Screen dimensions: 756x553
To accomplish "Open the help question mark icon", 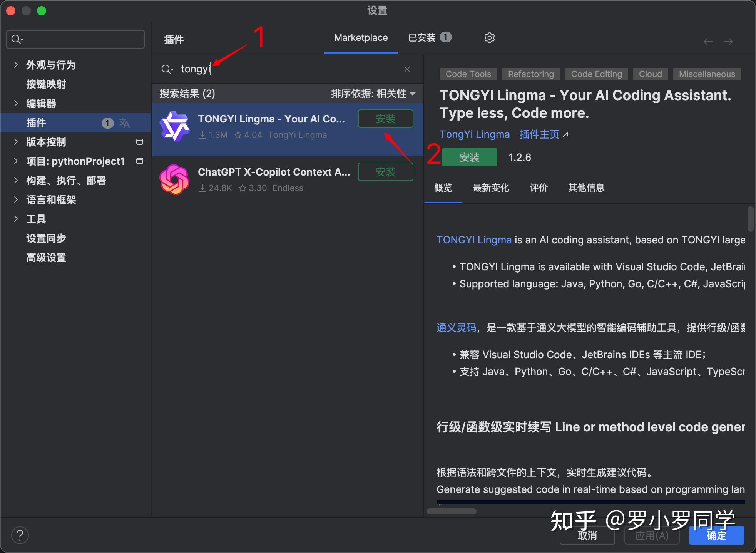I will pos(20,535).
